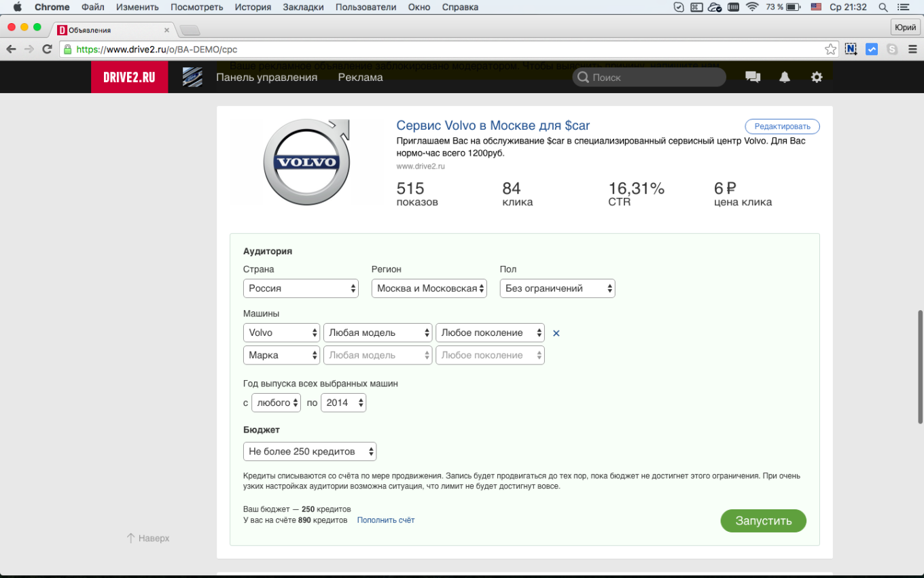Open the Пол dropdown
The width and height of the screenshot is (924, 578).
coord(557,288)
